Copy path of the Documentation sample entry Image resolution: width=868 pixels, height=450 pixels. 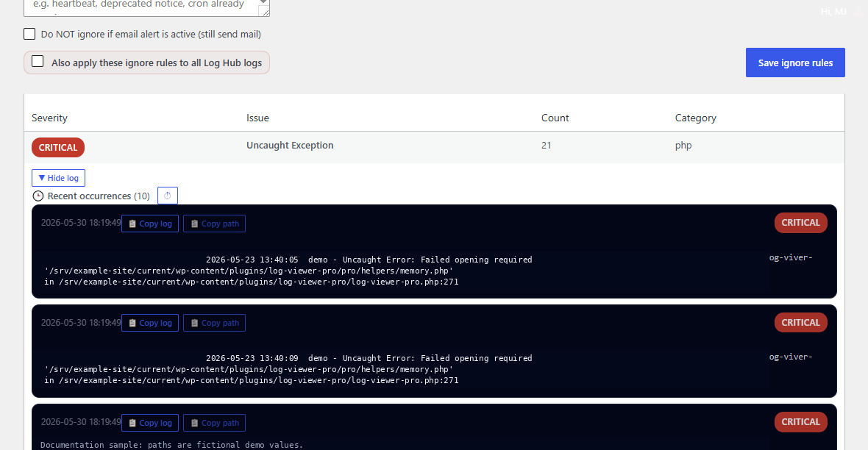[x=214, y=423]
